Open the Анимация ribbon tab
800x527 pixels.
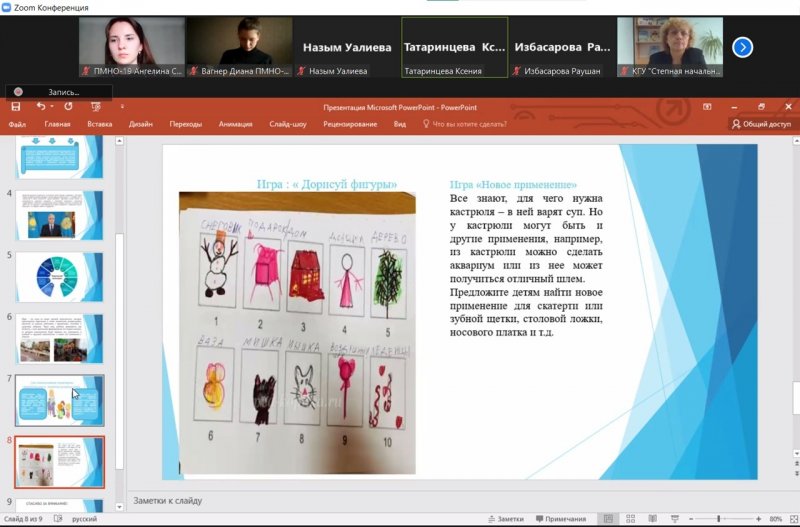point(235,124)
